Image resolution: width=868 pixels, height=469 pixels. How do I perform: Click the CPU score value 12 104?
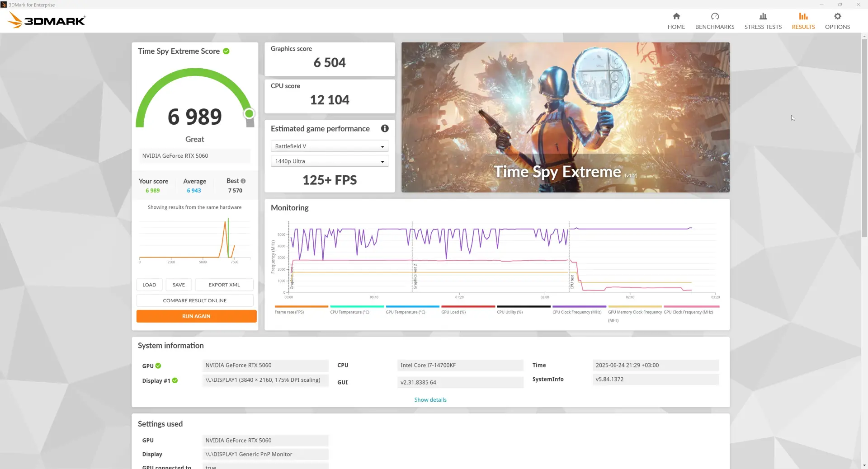330,100
